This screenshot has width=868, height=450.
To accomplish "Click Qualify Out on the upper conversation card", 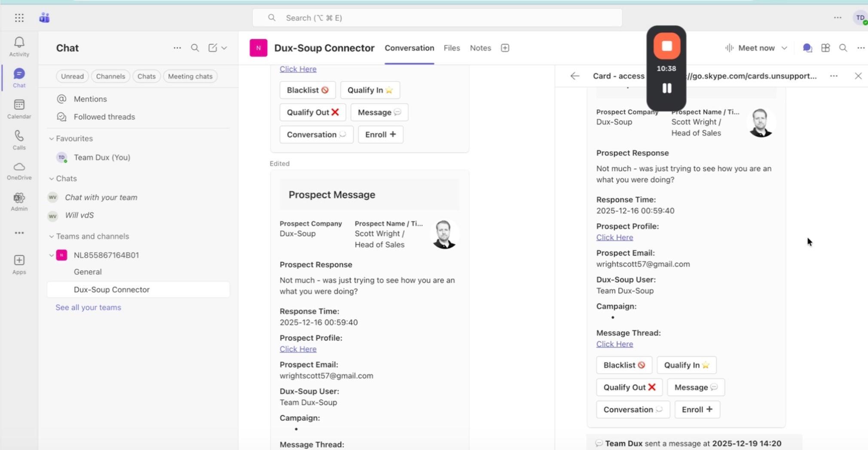I will 312,112.
